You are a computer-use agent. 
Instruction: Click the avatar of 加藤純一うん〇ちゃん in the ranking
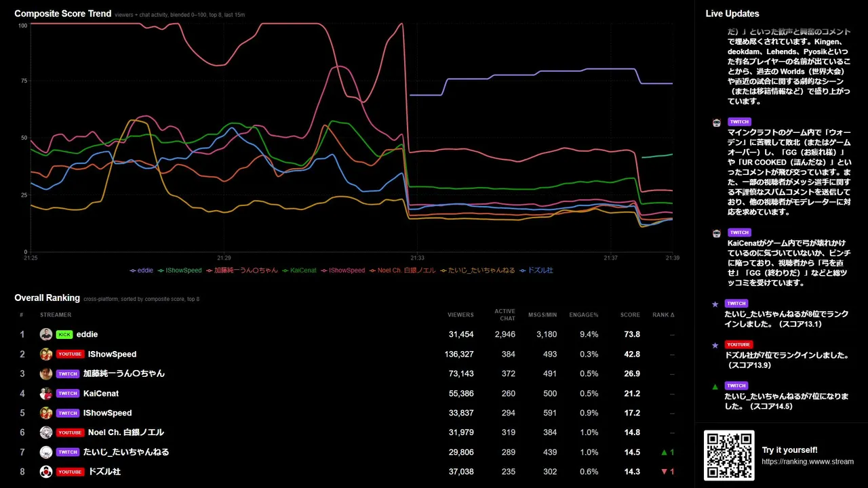click(46, 373)
